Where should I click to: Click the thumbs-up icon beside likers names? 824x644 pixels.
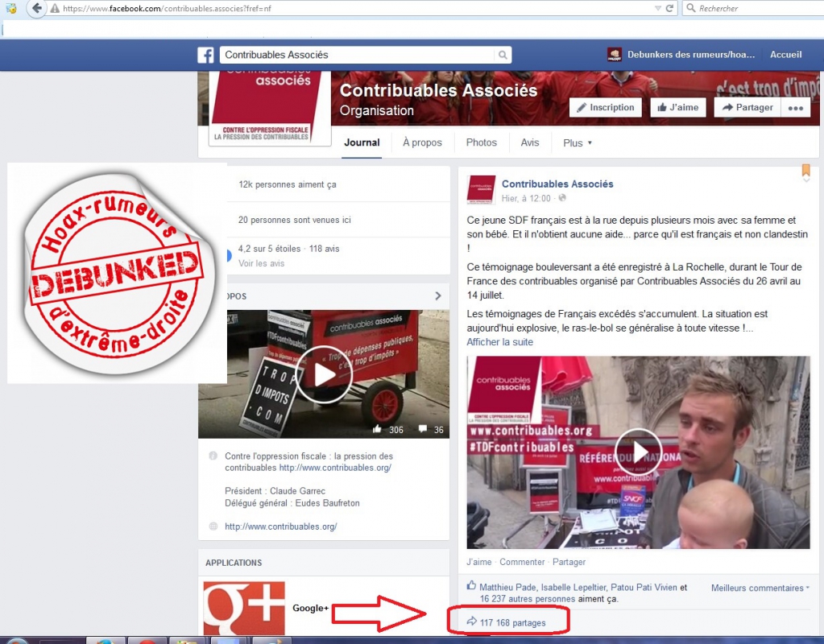471,585
